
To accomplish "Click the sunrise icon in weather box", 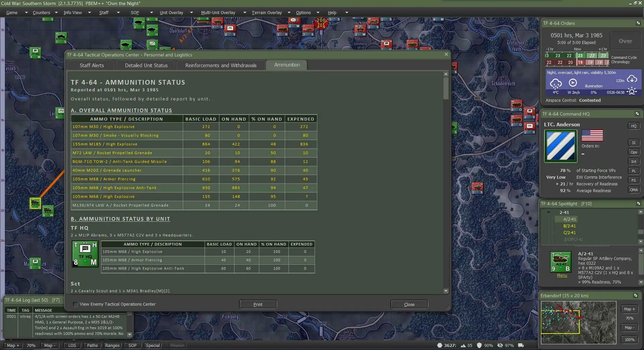I will tap(632, 91).
